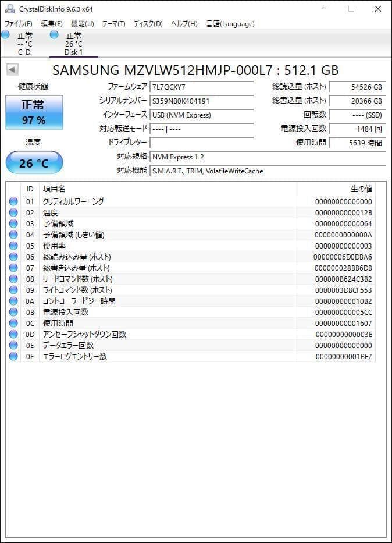
Task: Click the 項目名 column header
Action: click(166, 189)
